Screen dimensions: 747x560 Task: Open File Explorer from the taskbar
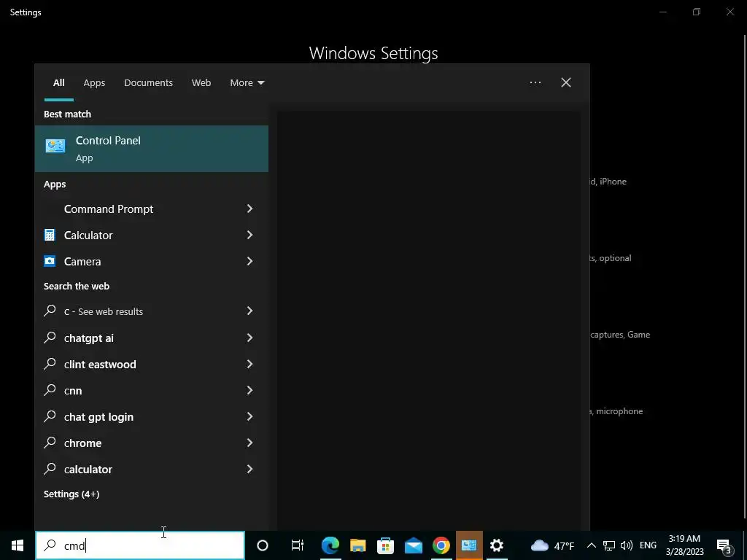point(357,545)
